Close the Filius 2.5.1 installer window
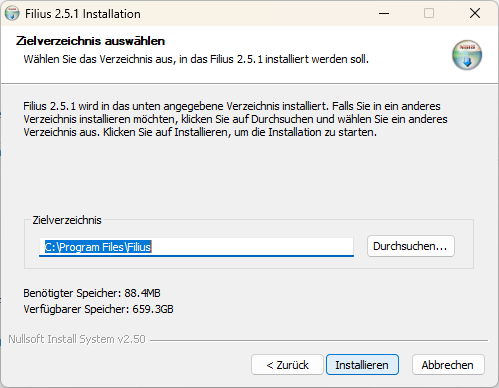The image size is (499, 388). (475, 13)
